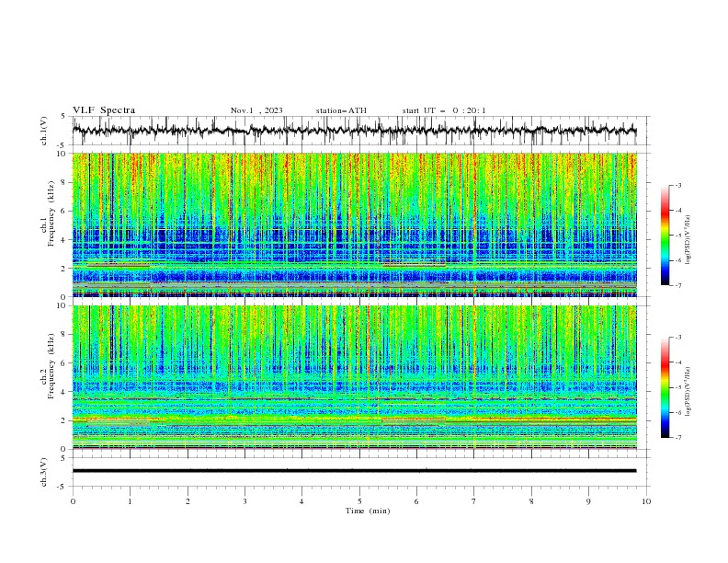Click the ch.1 spectrogram color scale bar
The width and height of the screenshot is (728, 563).
(665, 236)
